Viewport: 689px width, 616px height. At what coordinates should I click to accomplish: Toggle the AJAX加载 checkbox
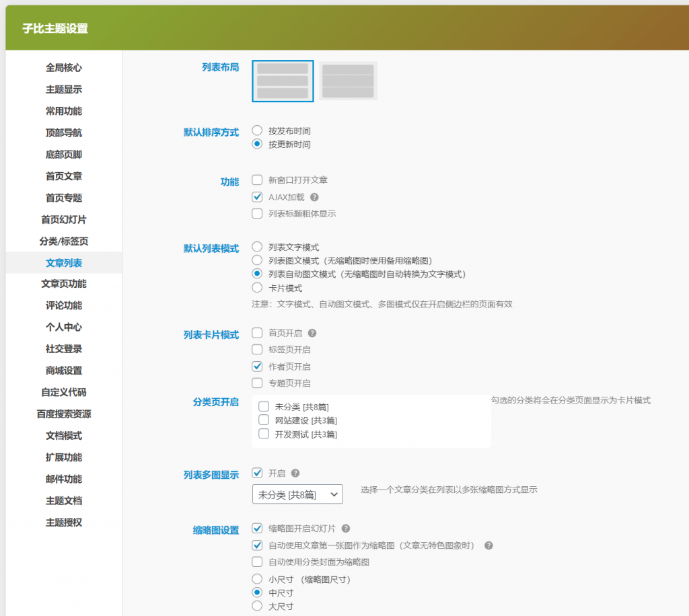coord(257,197)
